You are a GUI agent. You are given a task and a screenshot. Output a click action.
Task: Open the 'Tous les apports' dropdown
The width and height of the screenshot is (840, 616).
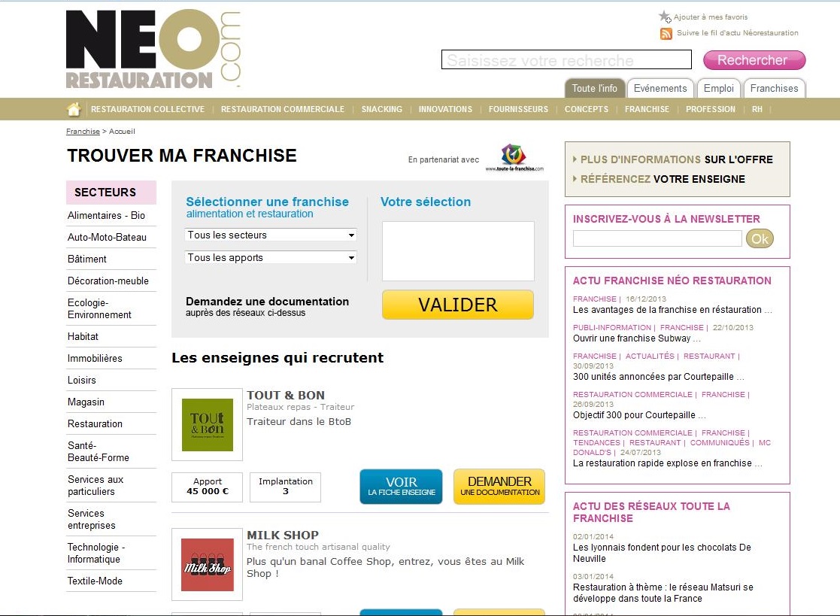click(x=271, y=258)
